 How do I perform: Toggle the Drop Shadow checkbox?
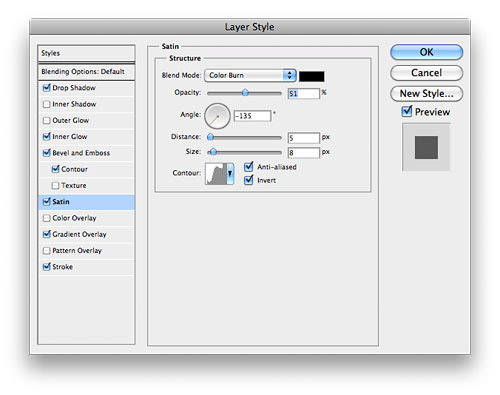coord(47,88)
